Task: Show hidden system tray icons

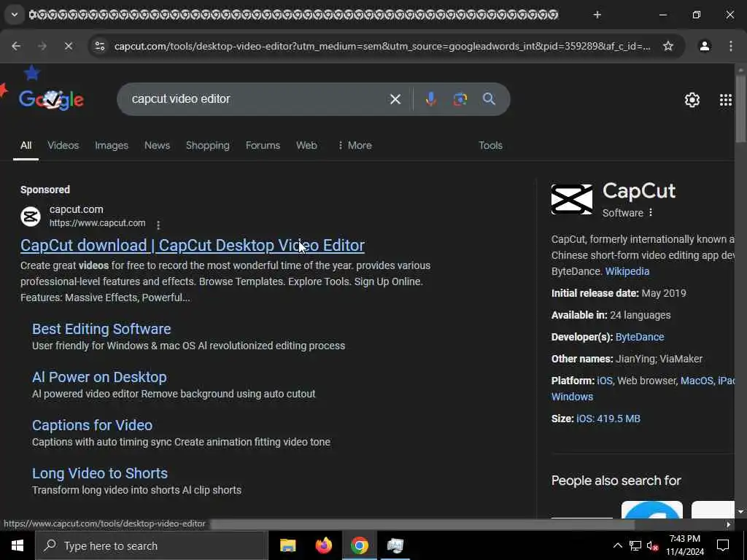Action: [x=617, y=545]
